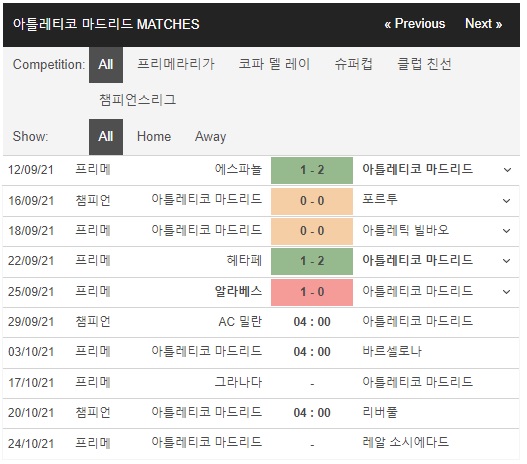The height and width of the screenshot is (464, 527).
Task: Click the date 12/09/21
Action: (x=31, y=171)
